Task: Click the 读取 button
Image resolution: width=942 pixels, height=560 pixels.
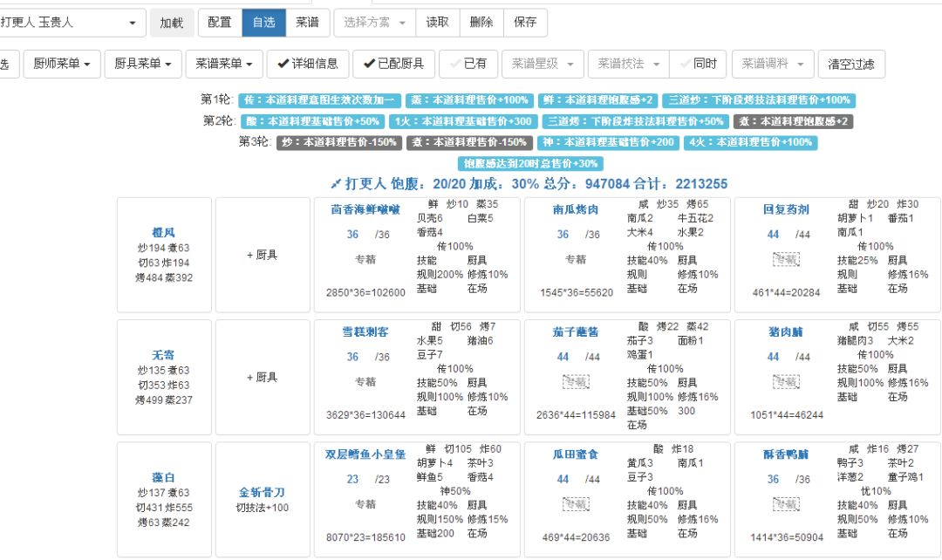Action: [437, 23]
